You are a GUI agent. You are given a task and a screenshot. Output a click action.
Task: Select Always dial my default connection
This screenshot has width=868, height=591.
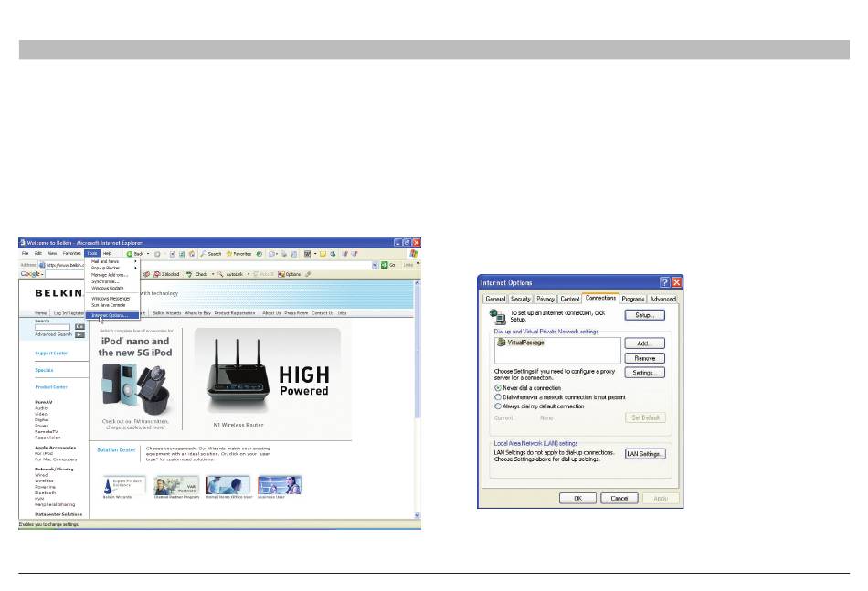pos(498,406)
